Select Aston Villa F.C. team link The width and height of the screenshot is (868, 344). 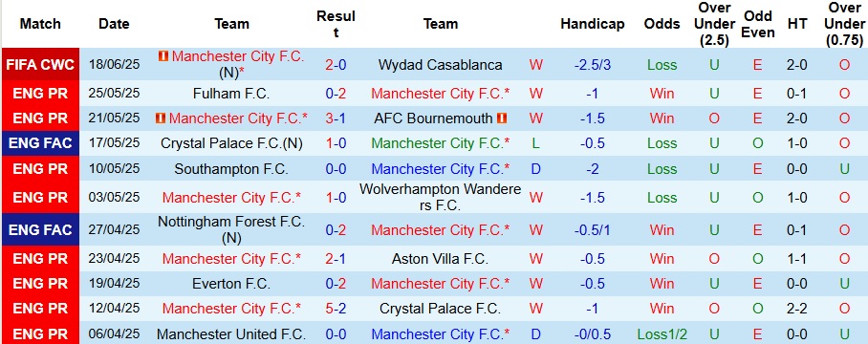pyautogui.click(x=441, y=258)
